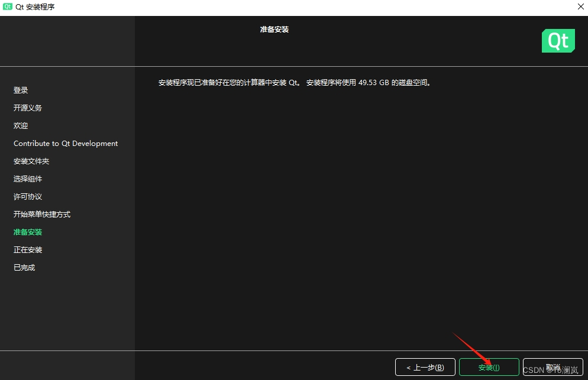Cancel setup with the 取消 button
Image resolution: width=588 pixels, height=380 pixels.
(x=553, y=367)
